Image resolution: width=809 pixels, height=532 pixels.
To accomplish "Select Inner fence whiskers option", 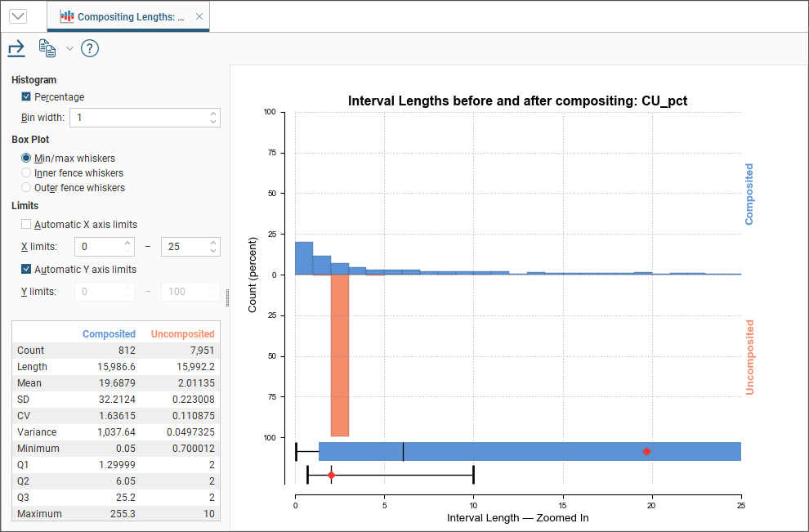I will (x=26, y=173).
